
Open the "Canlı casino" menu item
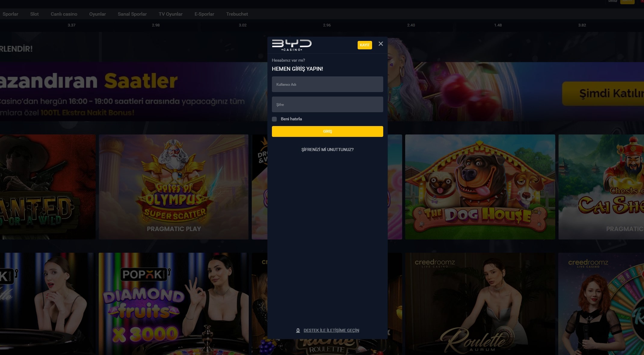64,14
